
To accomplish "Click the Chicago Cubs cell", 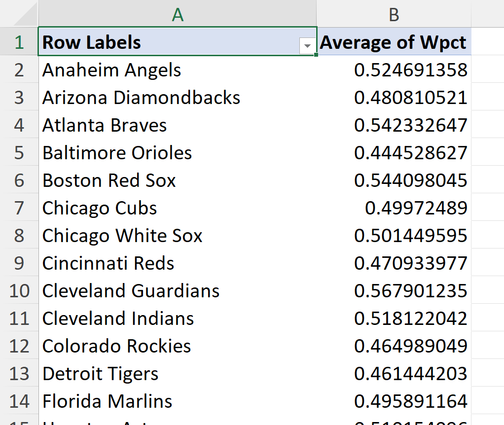I will 100,208.
